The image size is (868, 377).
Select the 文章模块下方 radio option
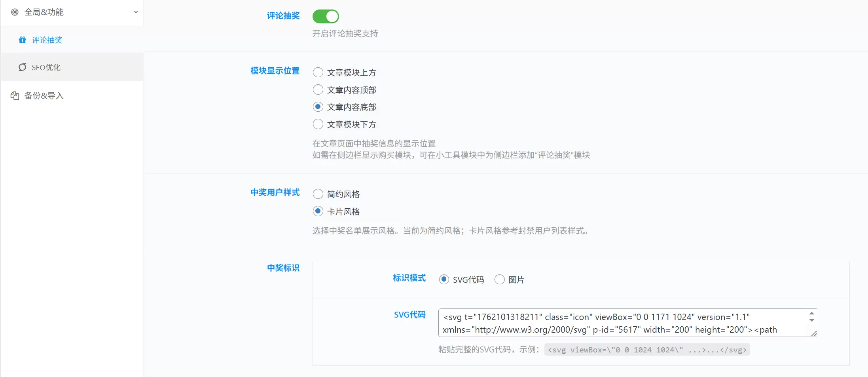pos(318,124)
